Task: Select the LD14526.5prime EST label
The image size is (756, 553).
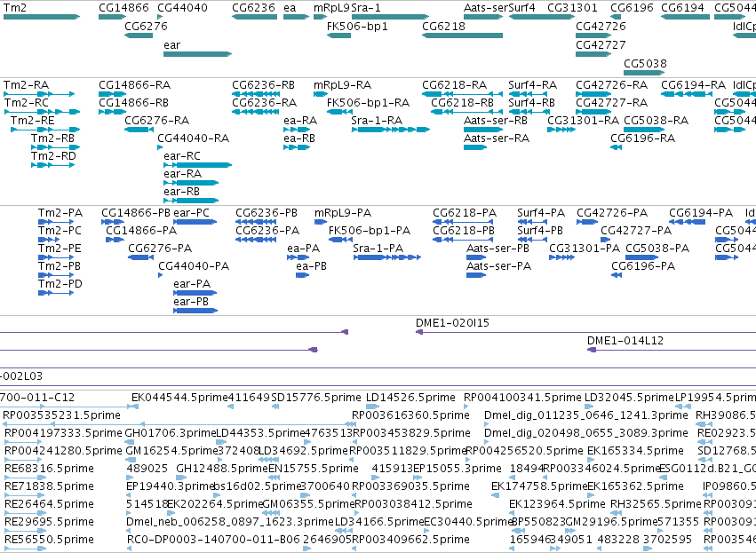Action: [x=410, y=398]
